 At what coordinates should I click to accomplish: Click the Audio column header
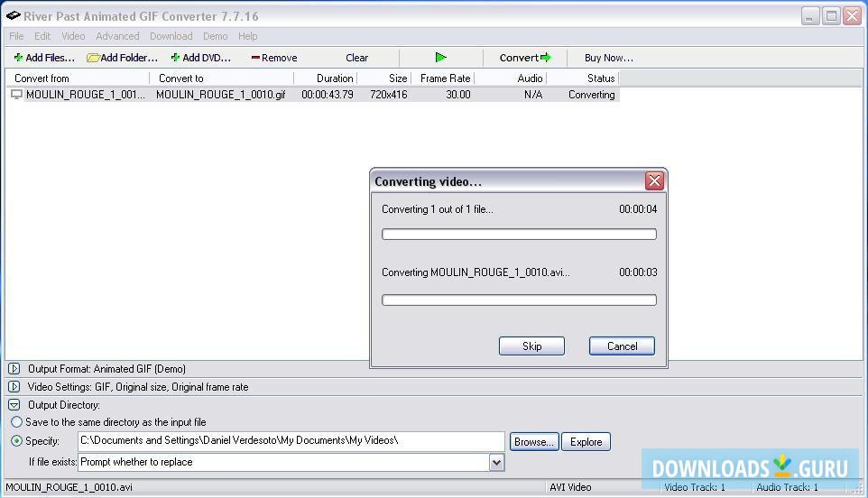click(x=511, y=78)
